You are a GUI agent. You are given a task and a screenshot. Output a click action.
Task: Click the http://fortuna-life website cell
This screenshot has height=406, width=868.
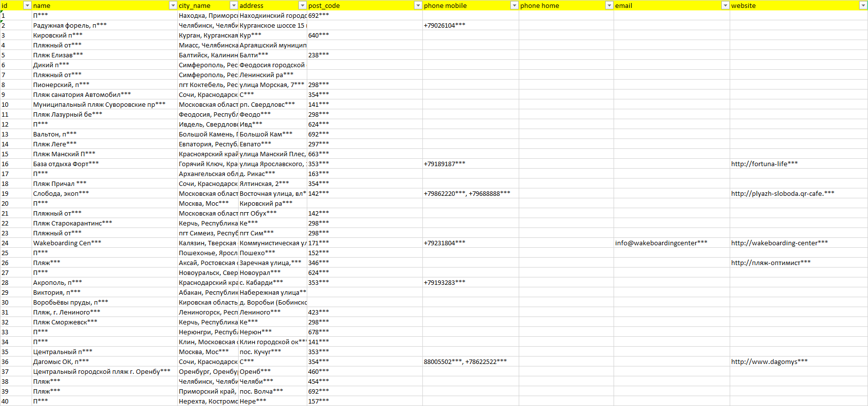click(764, 164)
